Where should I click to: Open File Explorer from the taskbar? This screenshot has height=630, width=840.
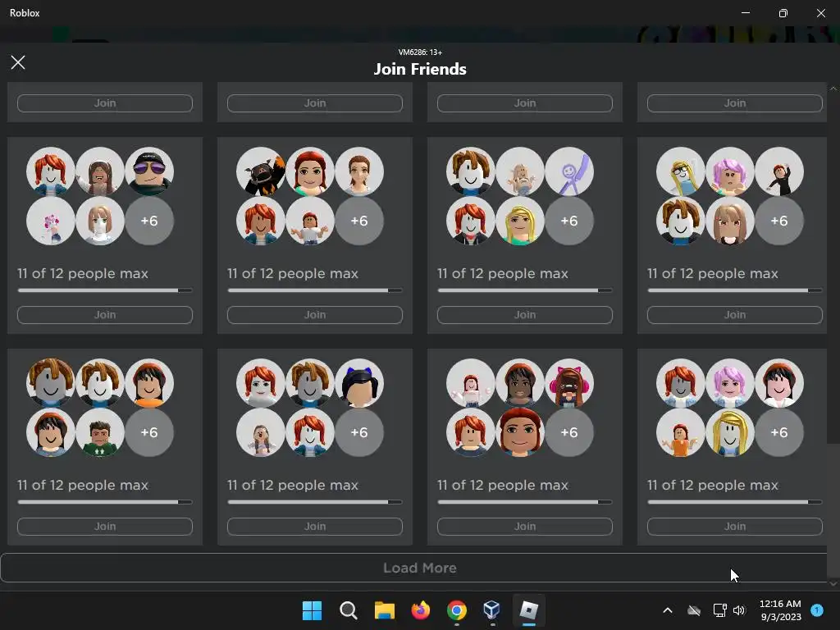click(x=384, y=610)
